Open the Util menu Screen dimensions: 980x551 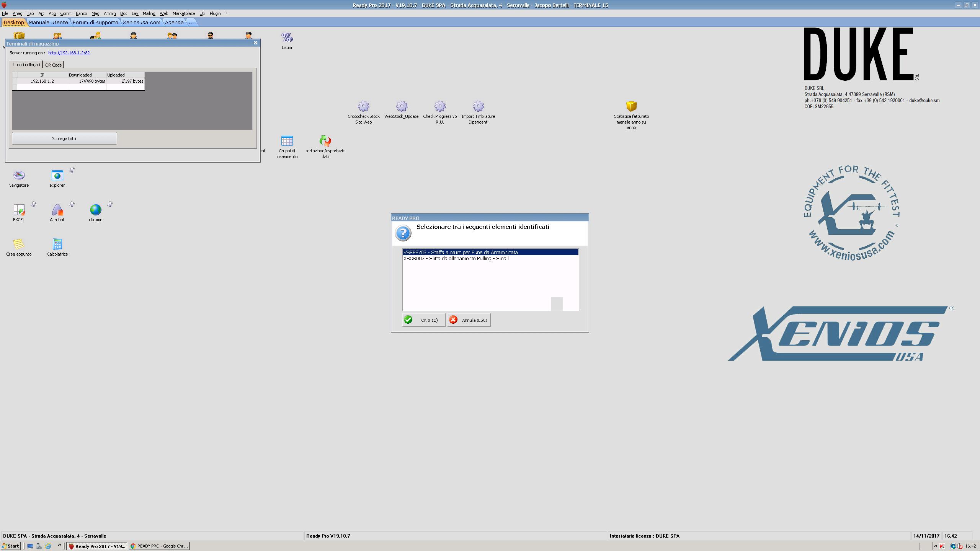pos(203,13)
